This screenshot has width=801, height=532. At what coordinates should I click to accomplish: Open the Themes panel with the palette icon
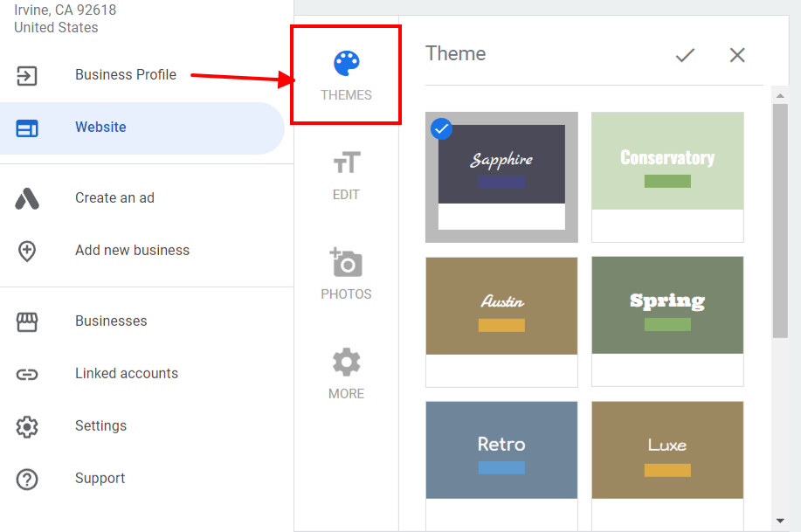[346, 64]
